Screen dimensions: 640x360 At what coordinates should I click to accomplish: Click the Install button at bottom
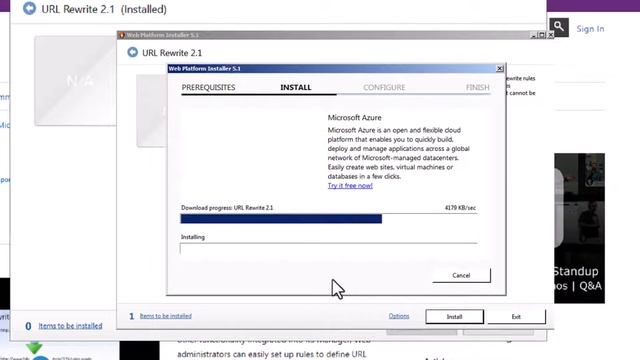(x=454, y=317)
